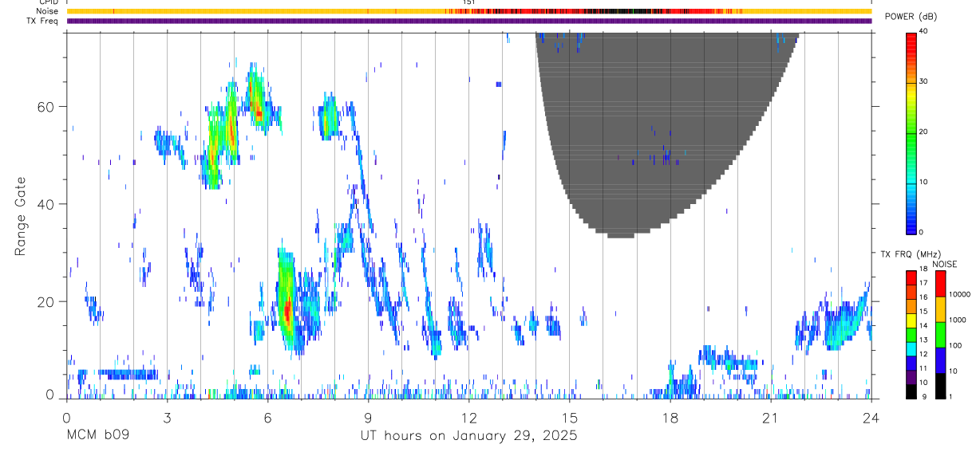Click x-axis tick label "9"

368,417
